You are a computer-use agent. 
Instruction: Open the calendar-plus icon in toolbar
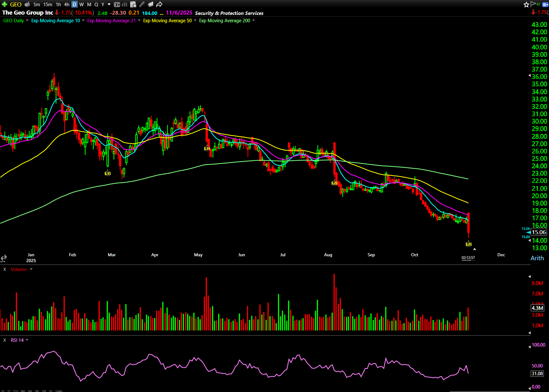coord(133,4)
